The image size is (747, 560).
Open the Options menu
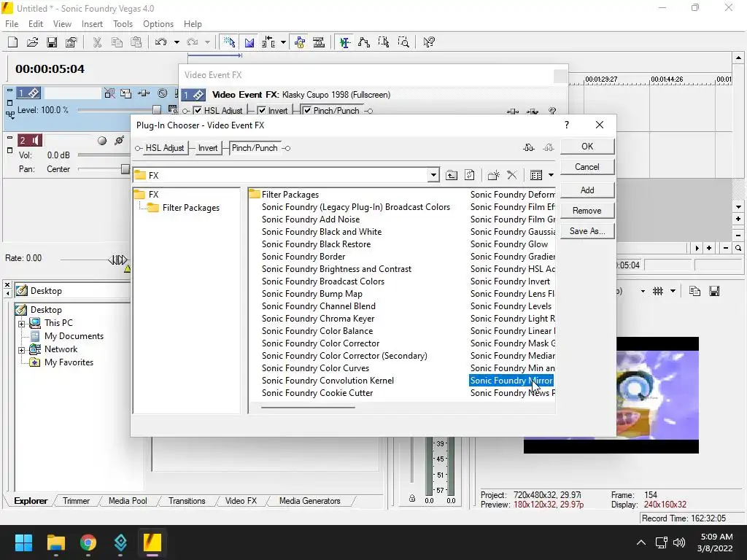coord(158,24)
